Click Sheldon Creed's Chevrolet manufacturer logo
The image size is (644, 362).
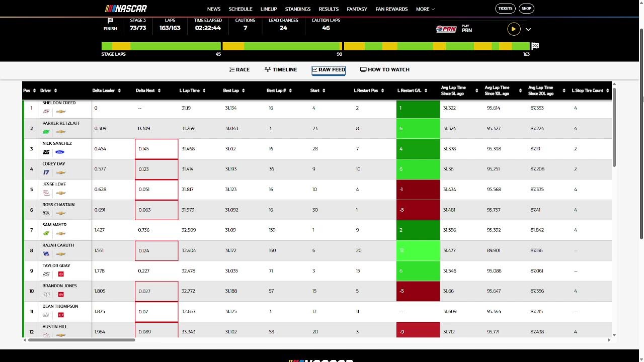tap(61, 112)
